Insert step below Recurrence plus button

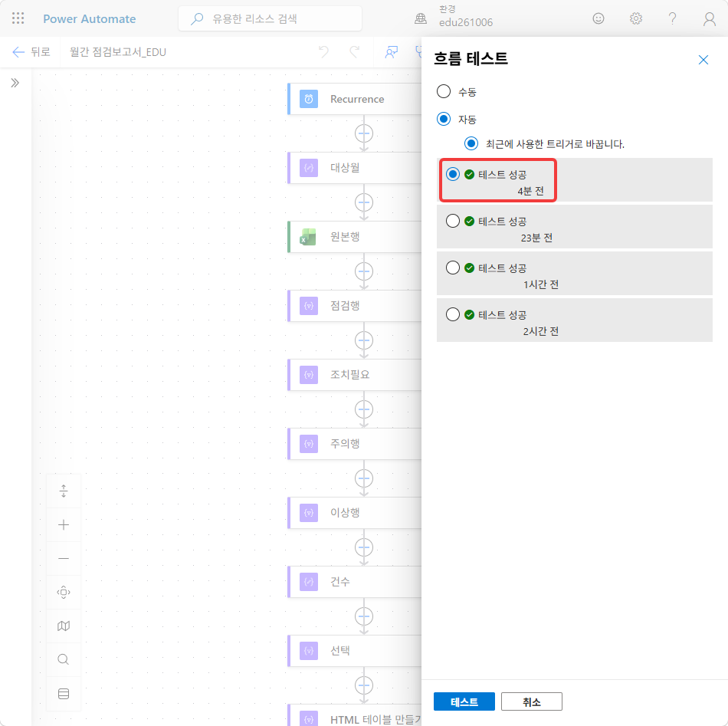(x=364, y=133)
